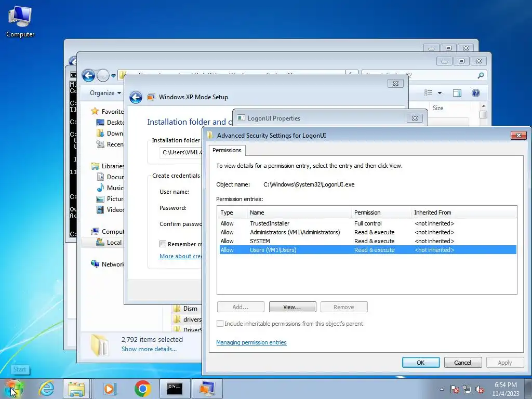Select Computer in navigation pane
The image size is (532, 399).
pos(107,231)
